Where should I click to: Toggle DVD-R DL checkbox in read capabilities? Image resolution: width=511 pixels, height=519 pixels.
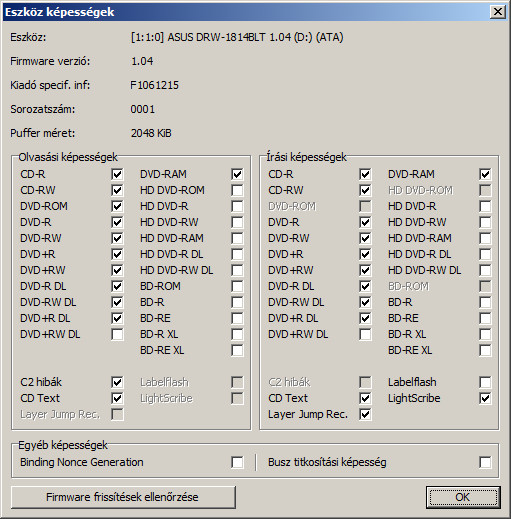[117, 286]
